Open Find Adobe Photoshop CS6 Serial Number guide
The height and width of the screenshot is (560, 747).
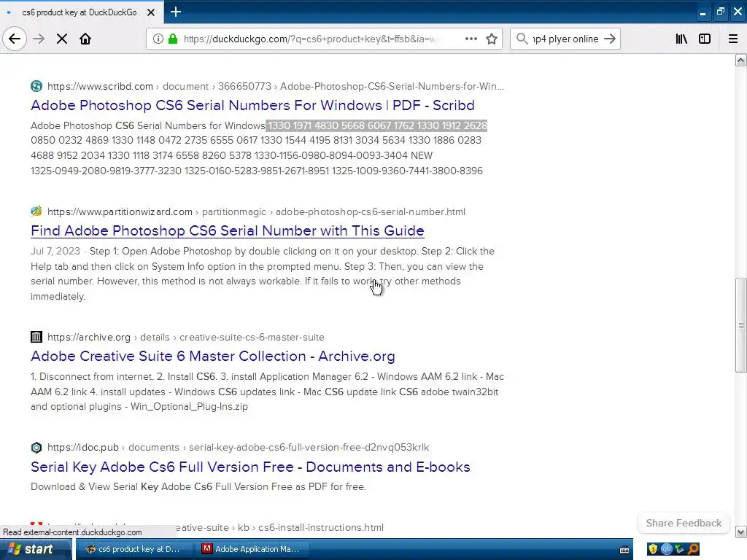pos(228,230)
